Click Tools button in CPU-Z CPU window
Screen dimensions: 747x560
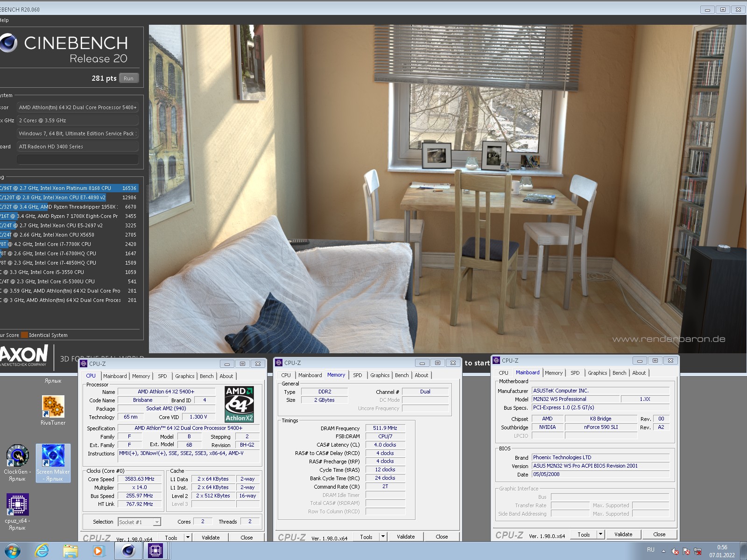tap(171, 538)
